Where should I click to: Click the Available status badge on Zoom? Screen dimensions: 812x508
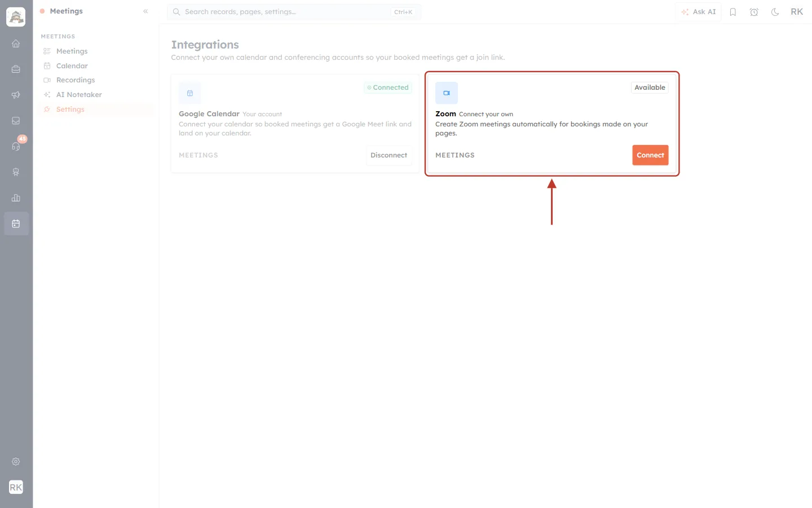pos(650,87)
